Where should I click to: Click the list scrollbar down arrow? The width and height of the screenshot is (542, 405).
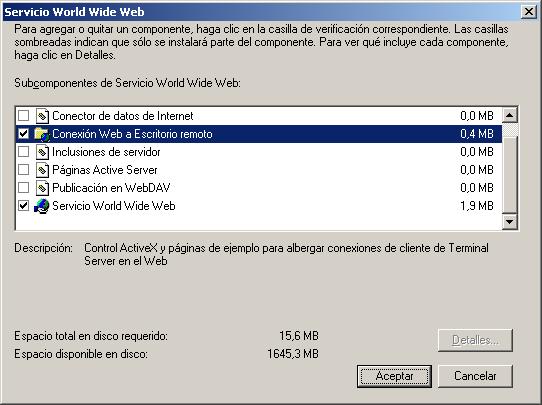click(x=510, y=221)
